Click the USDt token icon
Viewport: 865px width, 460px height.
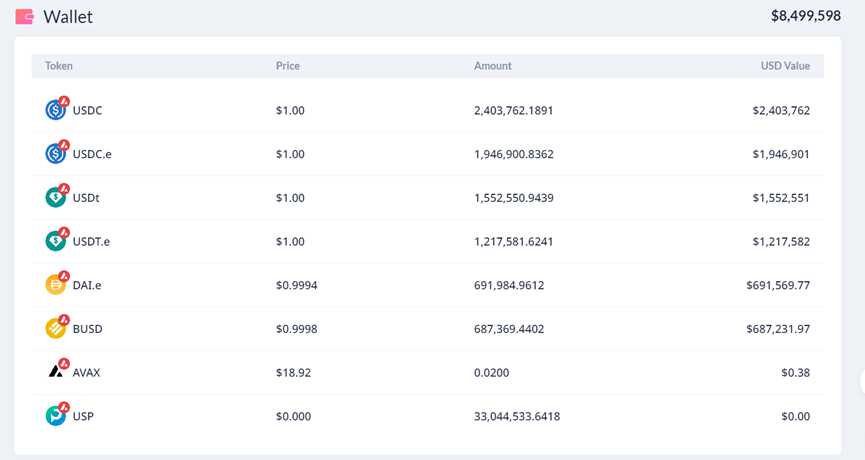(x=56, y=198)
